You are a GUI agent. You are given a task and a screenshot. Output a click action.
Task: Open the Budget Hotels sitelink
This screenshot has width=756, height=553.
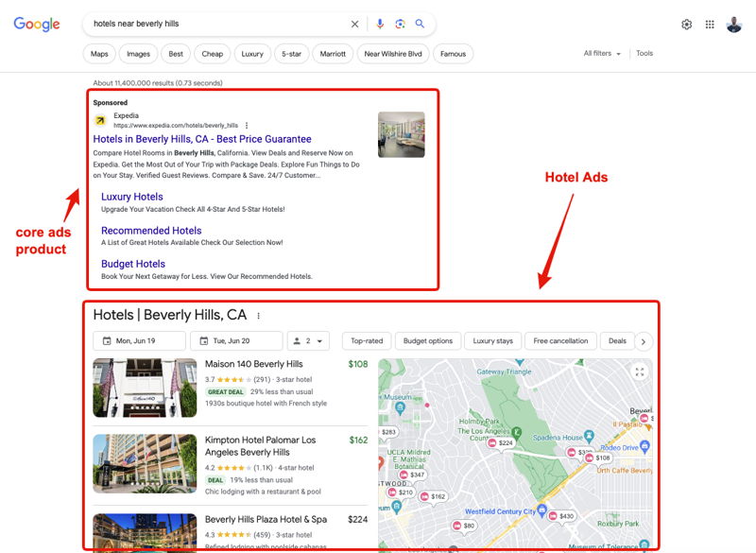click(133, 264)
